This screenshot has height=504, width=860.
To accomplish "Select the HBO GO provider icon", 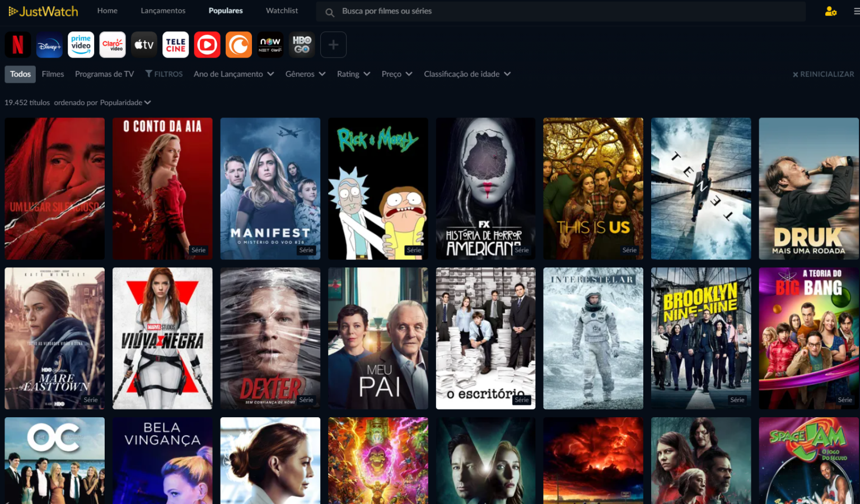I will 302,45.
